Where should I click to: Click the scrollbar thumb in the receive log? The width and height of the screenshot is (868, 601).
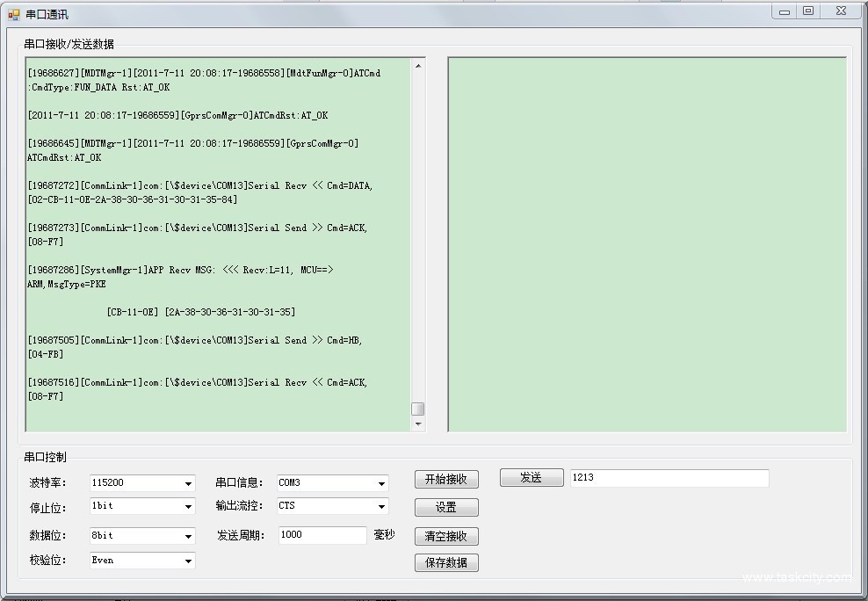418,409
